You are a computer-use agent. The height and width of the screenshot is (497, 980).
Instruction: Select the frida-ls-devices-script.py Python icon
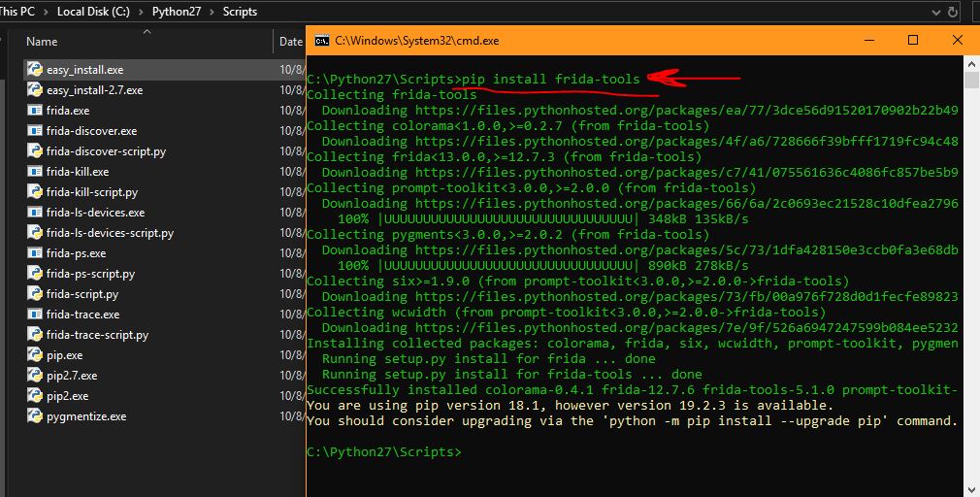point(35,233)
